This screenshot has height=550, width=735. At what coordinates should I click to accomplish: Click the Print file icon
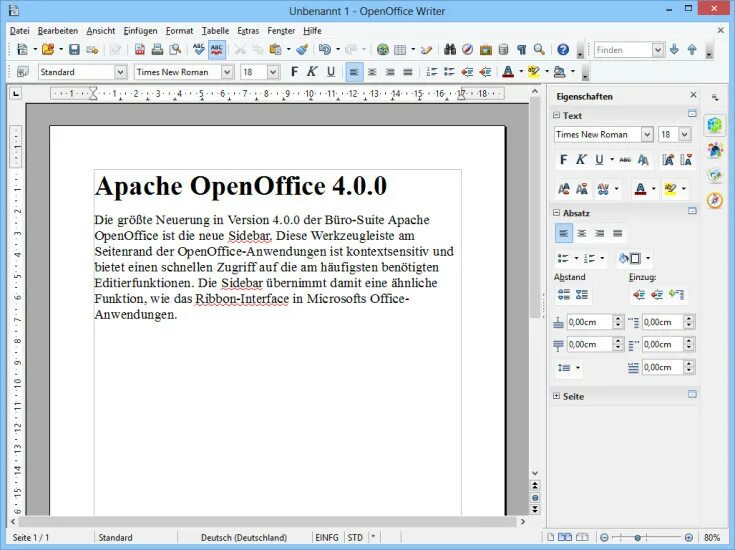point(157,49)
